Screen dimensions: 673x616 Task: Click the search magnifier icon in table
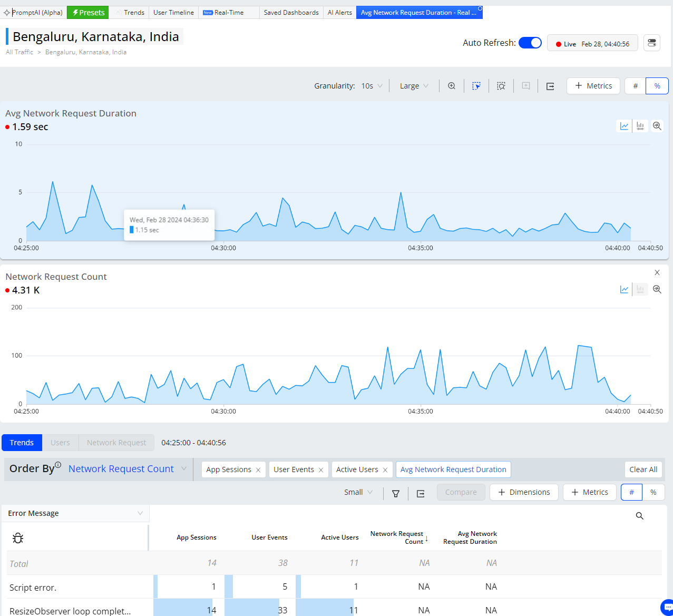coord(640,516)
